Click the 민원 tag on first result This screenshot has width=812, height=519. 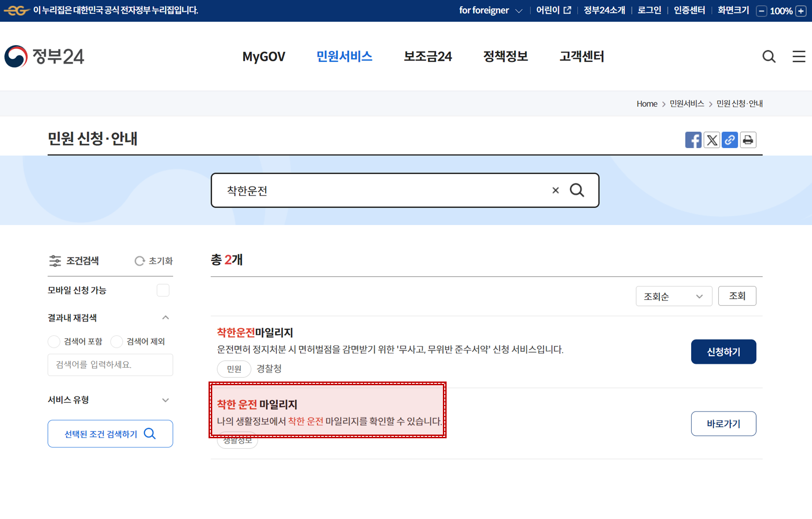point(234,369)
